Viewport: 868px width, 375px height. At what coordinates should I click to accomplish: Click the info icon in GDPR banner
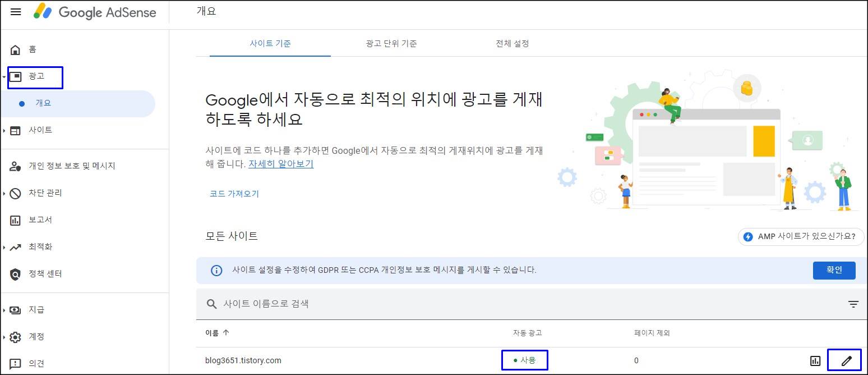(216, 270)
